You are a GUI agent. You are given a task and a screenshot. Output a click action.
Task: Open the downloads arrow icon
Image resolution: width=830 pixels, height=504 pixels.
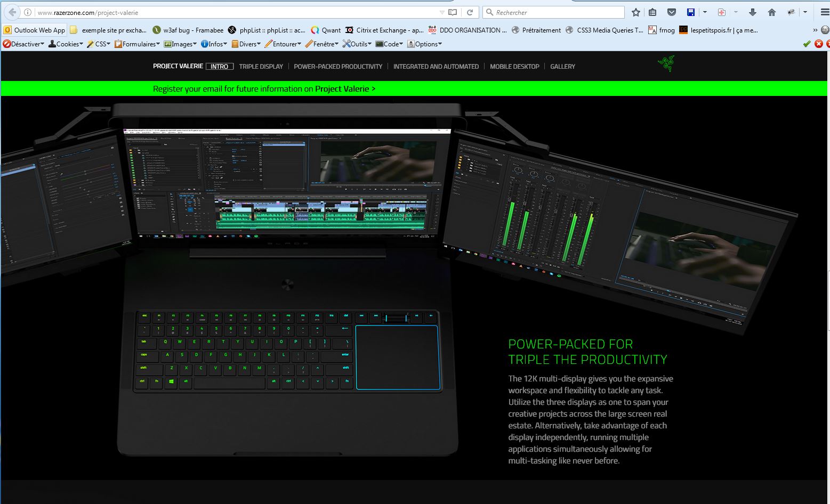[x=753, y=12]
